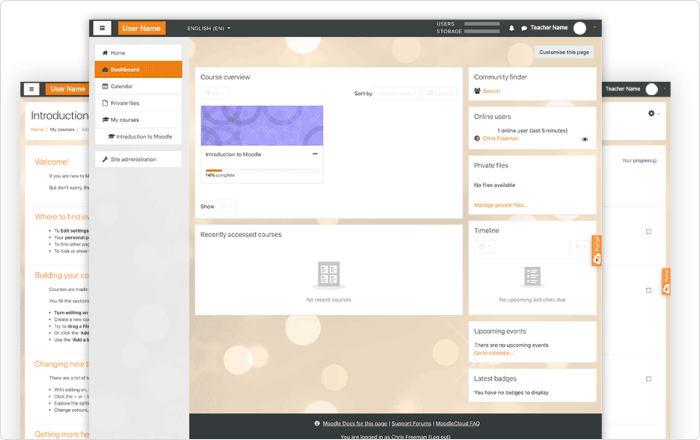
Task: Click the 'You have no badges to display' text
Action: 511,393
